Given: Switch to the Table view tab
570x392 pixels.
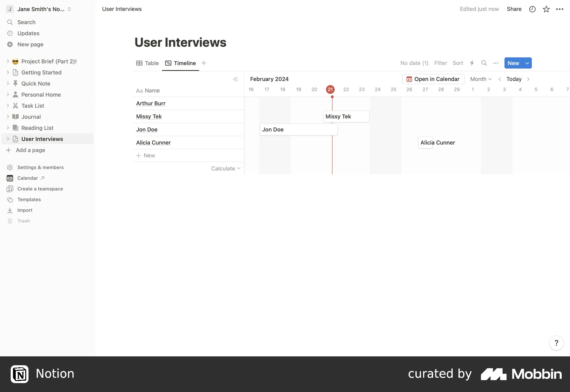Looking at the screenshot, I should [148, 63].
